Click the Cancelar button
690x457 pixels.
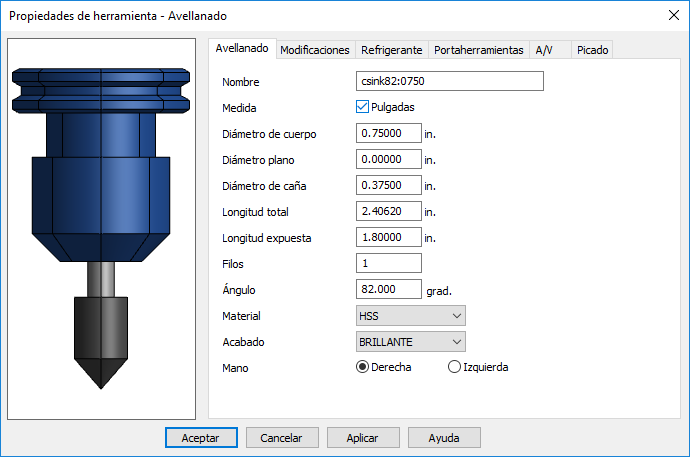(x=282, y=438)
